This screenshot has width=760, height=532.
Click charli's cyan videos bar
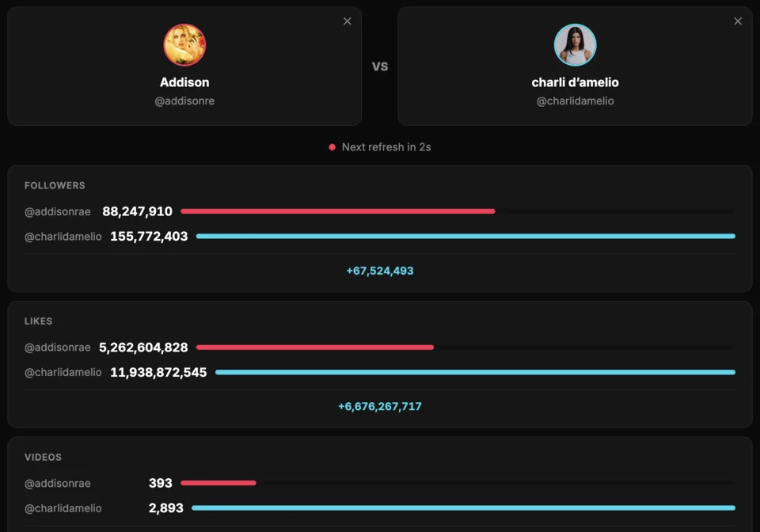coord(467,507)
